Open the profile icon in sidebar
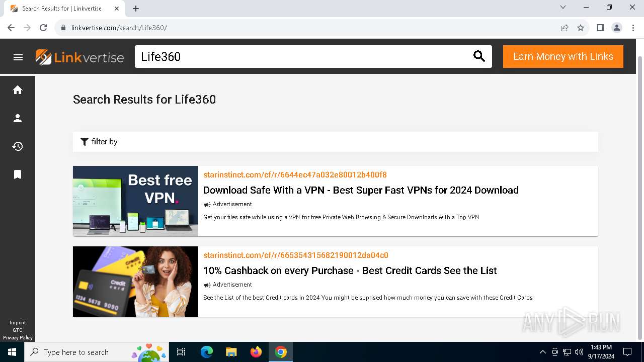 [x=18, y=118]
